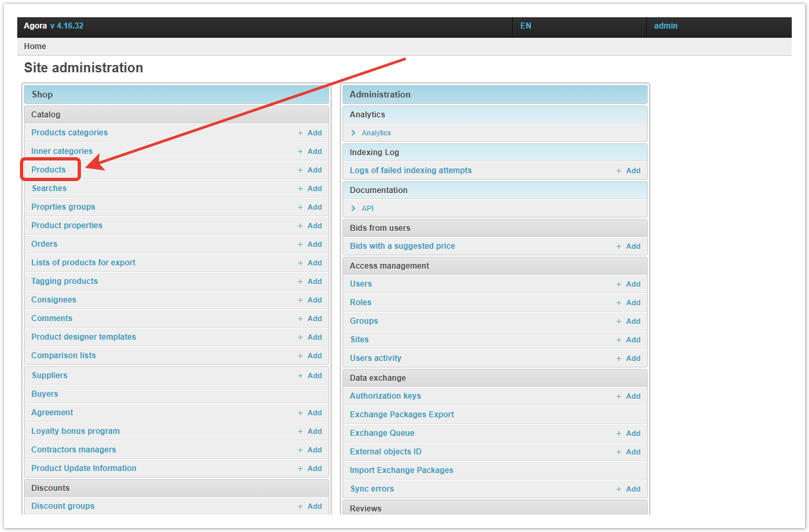Open Bids with a suggested price
Viewport: 809px width, 532px height.
click(402, 246)
